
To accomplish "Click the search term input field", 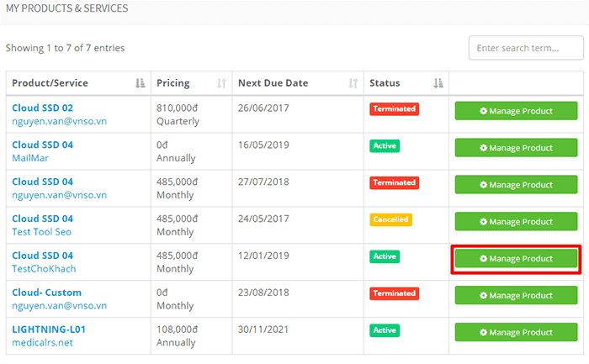I will 526,48.
